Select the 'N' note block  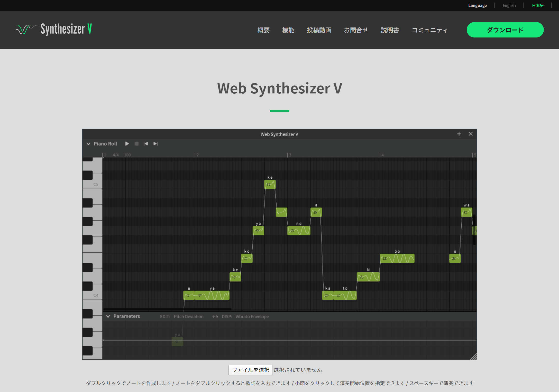coord(368,277)
